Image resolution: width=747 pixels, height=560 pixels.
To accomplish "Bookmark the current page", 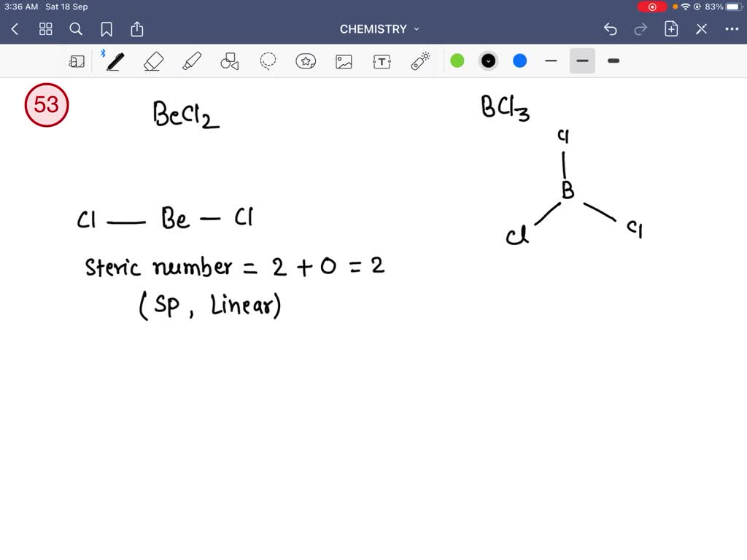I will click(107, 28).
